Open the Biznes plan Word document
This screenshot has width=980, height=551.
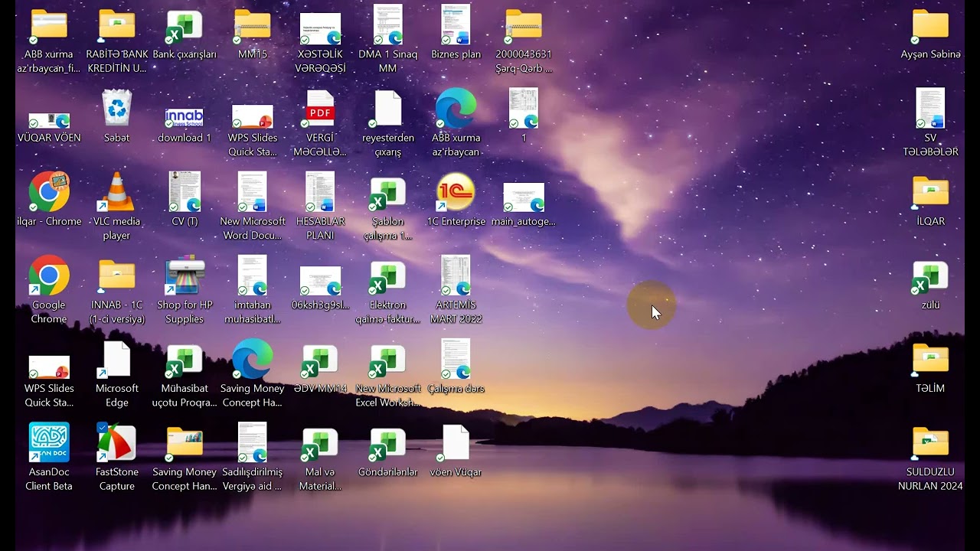(x=456, y=25)
